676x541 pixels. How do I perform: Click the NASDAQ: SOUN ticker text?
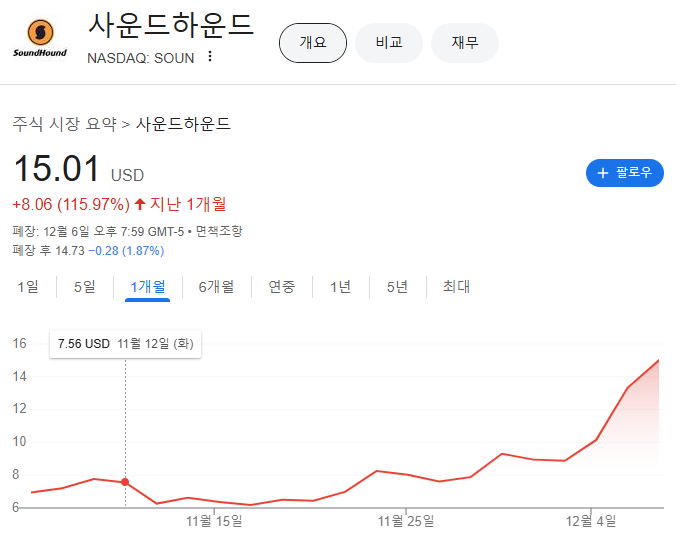click(x=141, y=58)
